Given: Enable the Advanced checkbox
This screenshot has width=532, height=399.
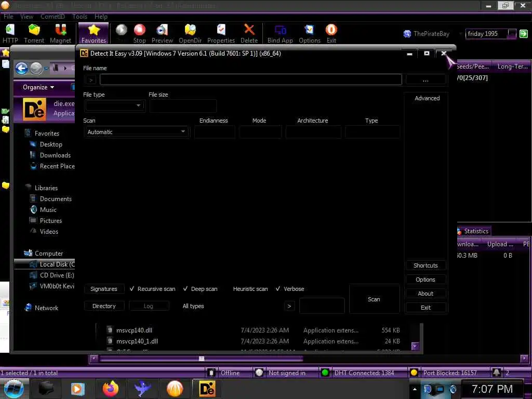Looking at the screenshot, I should click(409, 98).
